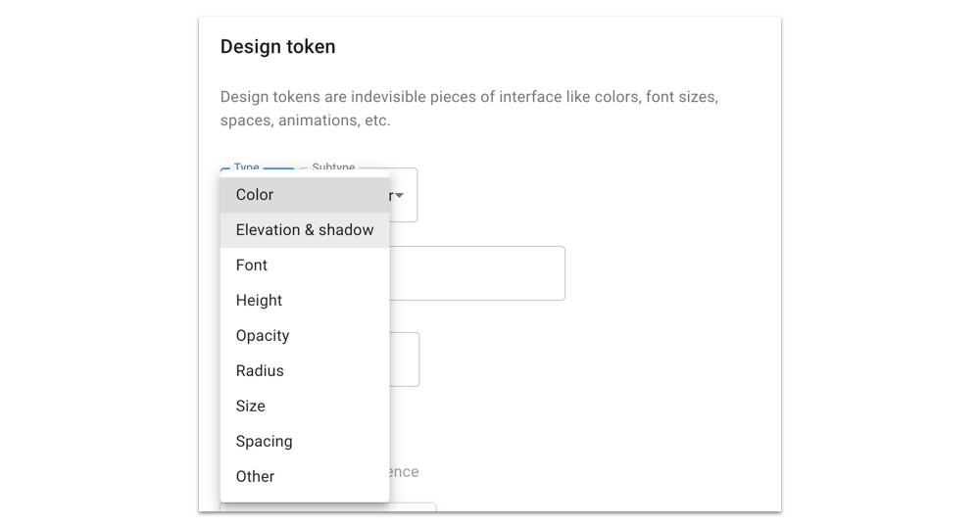Select Color from the Type list
980x528 pixels.
255,195
